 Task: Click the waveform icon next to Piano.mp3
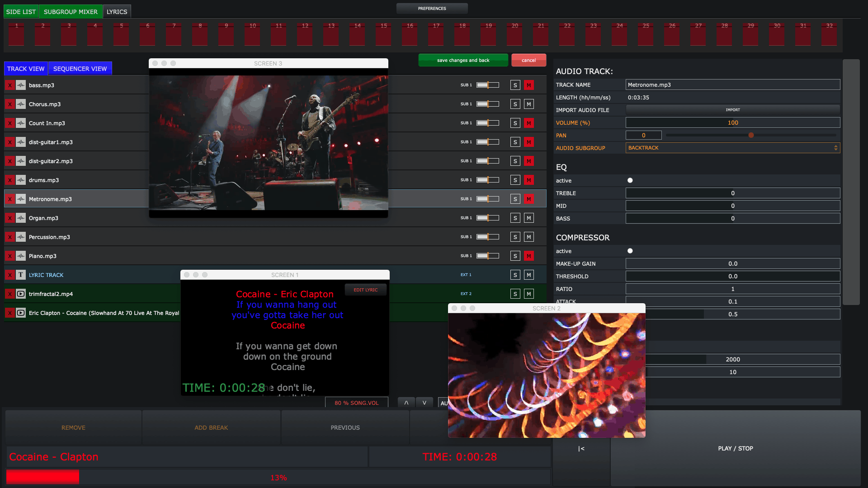click(21, 256)
